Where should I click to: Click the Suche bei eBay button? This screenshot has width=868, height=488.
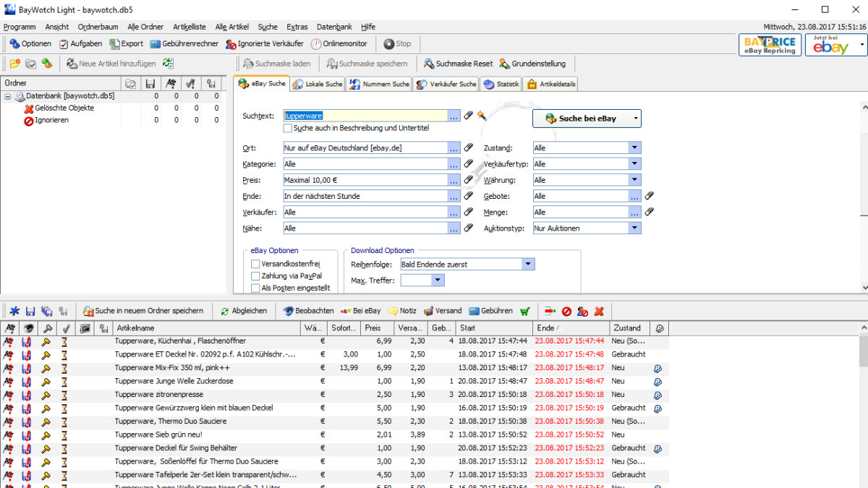587,119
